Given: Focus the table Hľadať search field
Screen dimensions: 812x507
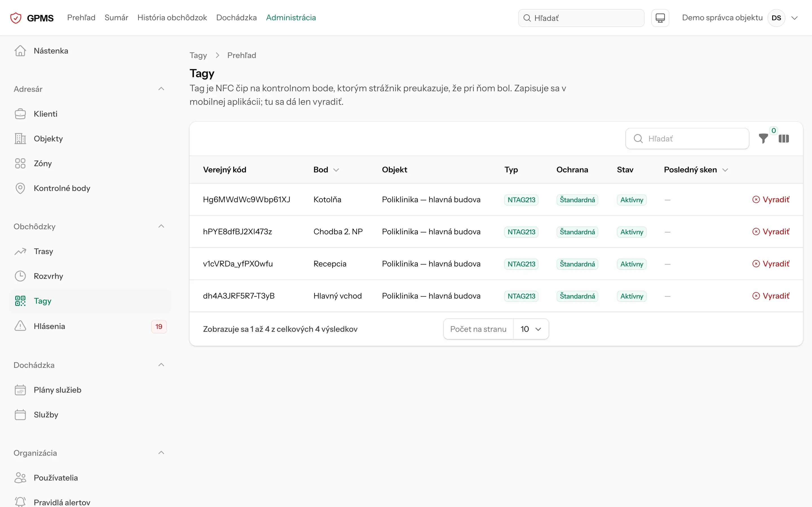Looking at the screenshot, I should (x=687, y=139).
